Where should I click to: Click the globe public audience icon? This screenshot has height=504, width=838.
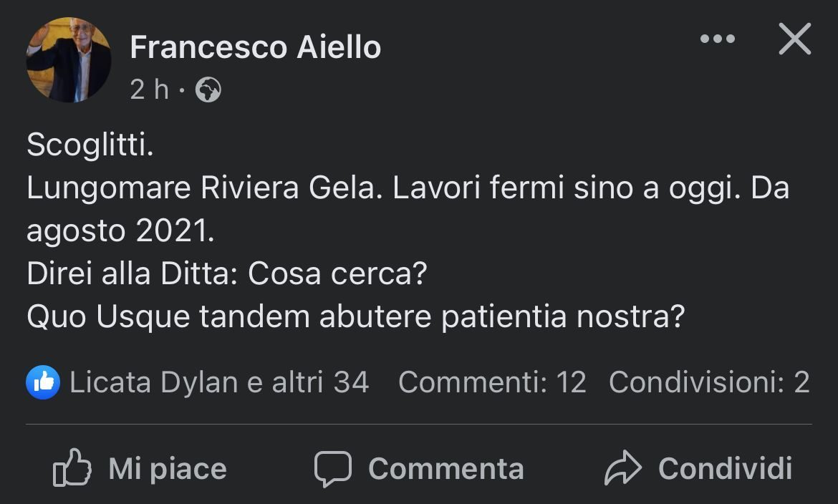coord(208,90)
